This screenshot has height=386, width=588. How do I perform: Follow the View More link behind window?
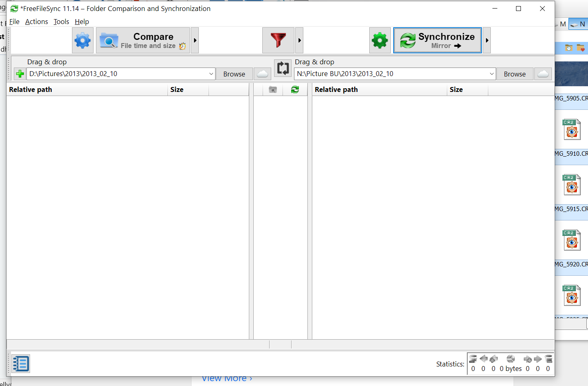point(227,379)
